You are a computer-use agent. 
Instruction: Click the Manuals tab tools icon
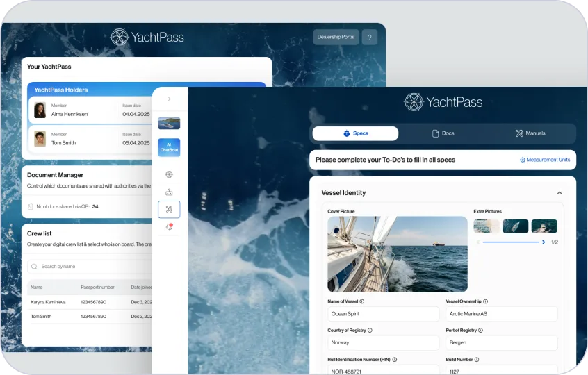pyautogui.click(x=519, y=133)
